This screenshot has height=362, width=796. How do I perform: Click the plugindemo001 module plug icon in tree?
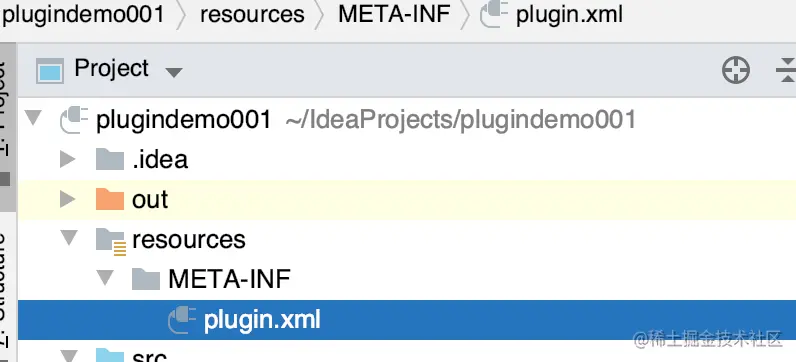[x=74, y=120]
